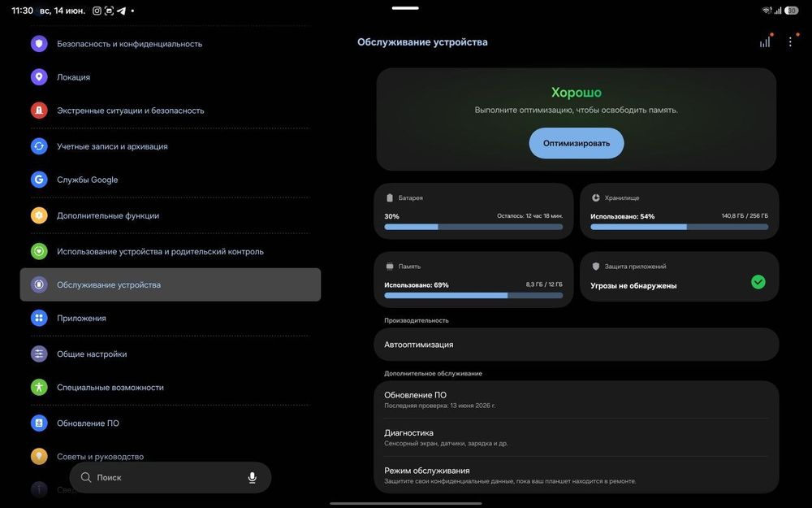812x508 pixels.
Task: Tap the Telegram notification icon in status bar
Action: [x=121, y=11]
